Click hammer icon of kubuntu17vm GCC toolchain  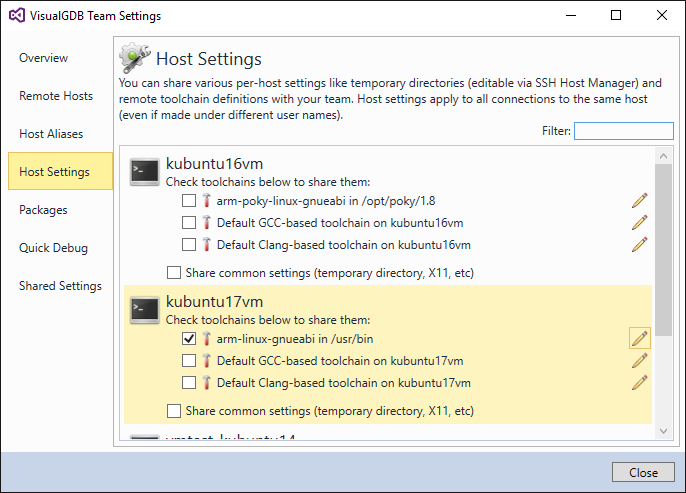point(206,361)
